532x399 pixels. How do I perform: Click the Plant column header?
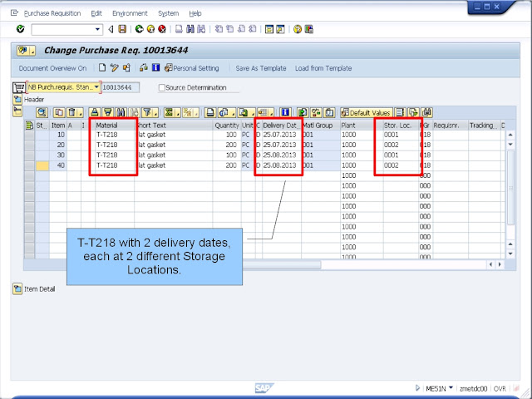(362, 126)
